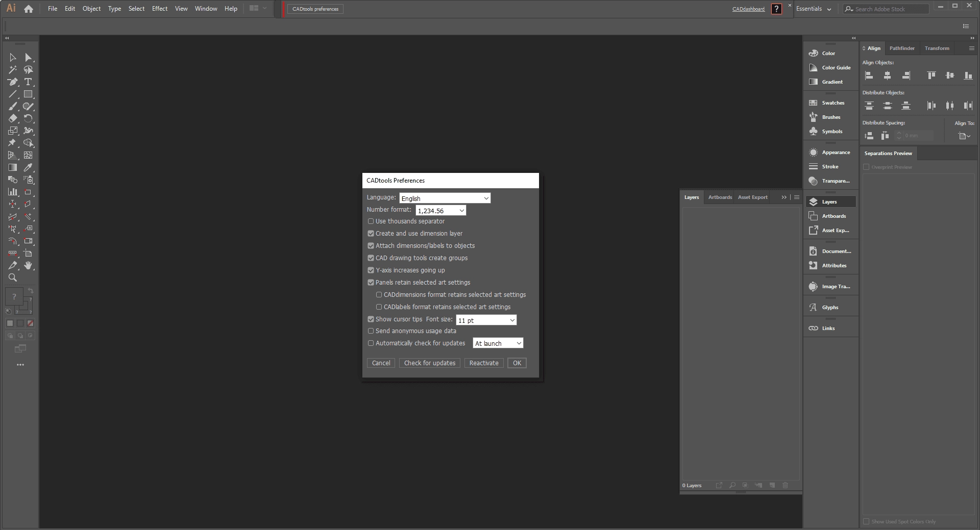
Task: Disable Y-axis increases going up
Action: click(371, 270)
